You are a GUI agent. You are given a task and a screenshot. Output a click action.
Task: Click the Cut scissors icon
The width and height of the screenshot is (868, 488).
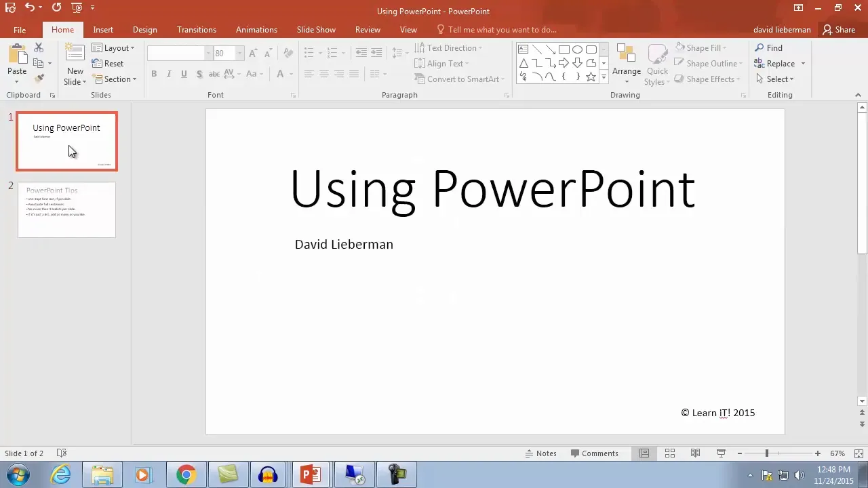pyautogui.click(x=39, y=47)
